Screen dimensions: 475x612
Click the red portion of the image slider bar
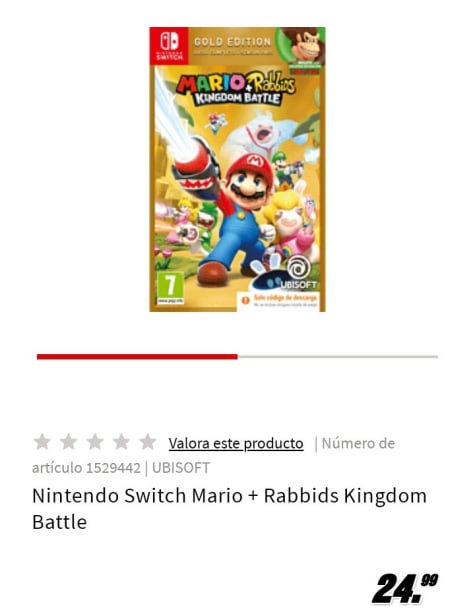pyautogui.click(x=137, y=356)
